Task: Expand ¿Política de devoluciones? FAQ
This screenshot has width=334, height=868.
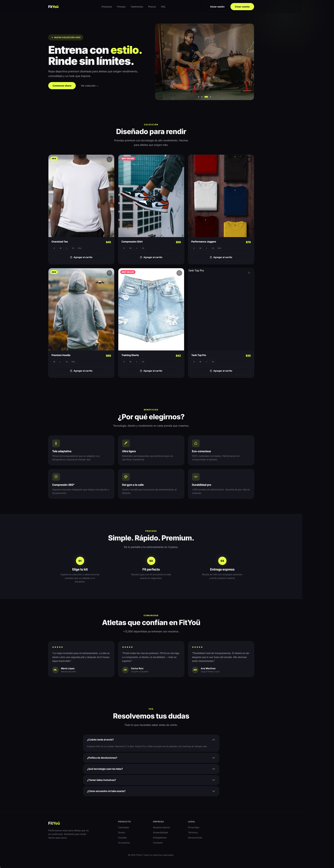Action: click(151, 758)
